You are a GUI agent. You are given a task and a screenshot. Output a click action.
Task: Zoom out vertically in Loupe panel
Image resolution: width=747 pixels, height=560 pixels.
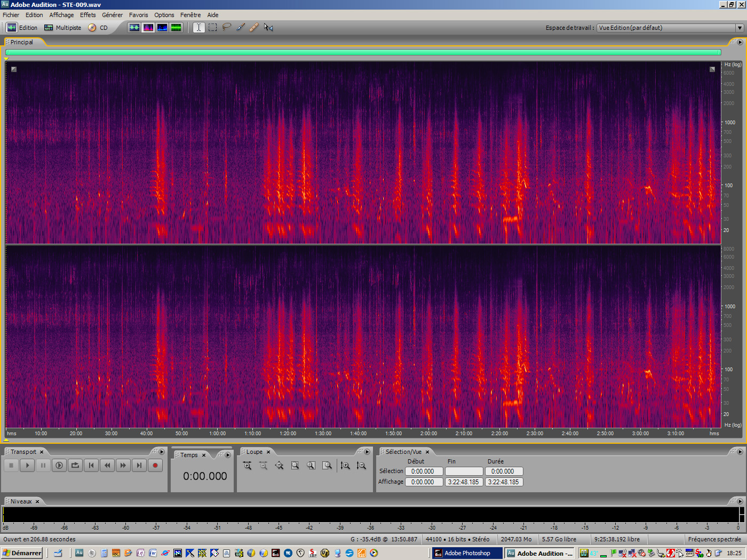(x=361, y=466)
